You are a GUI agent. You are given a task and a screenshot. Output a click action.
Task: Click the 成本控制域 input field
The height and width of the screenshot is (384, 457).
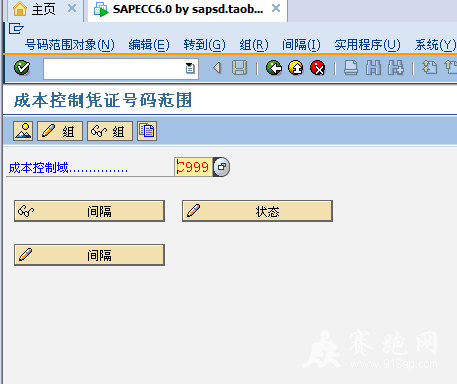click(194, 167)
